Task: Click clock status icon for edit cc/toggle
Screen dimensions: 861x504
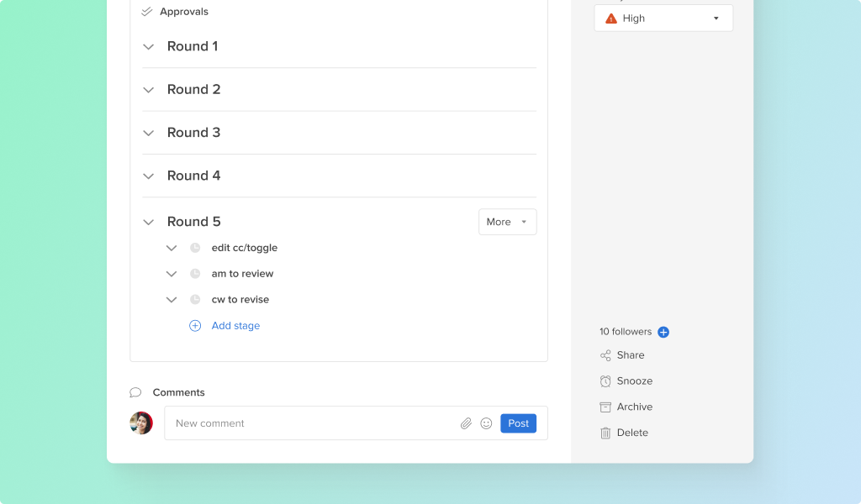Action: pyautogui.click(x=195, y=248)
